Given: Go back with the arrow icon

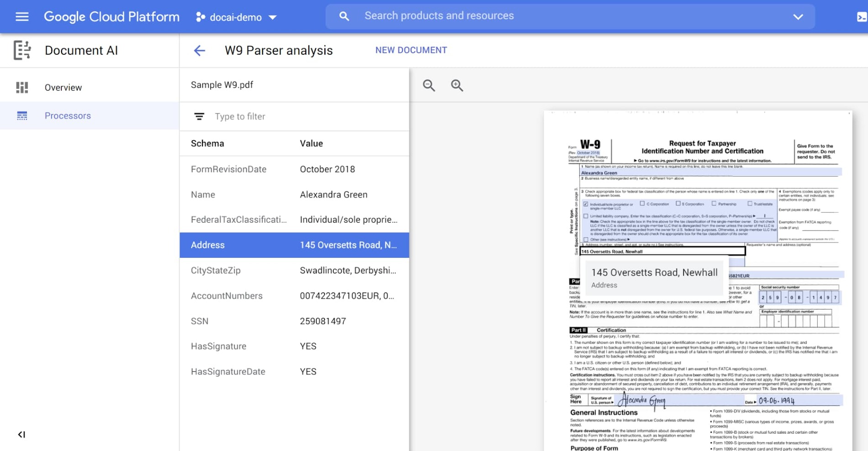Looking at the screenshot, I should coord(199,50).
